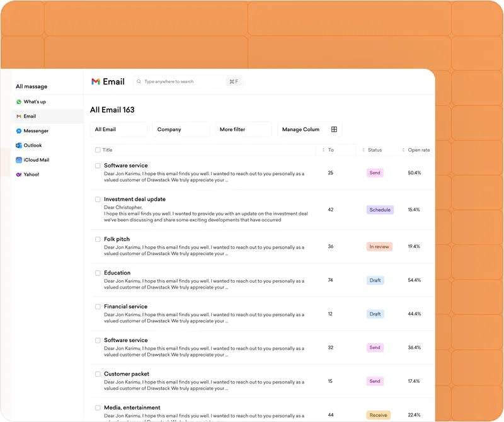Click the column grid icon beside Manage Colum
The width and height of the screenshot is (504, 422).
pyautogui.click(x=334, y=129)
